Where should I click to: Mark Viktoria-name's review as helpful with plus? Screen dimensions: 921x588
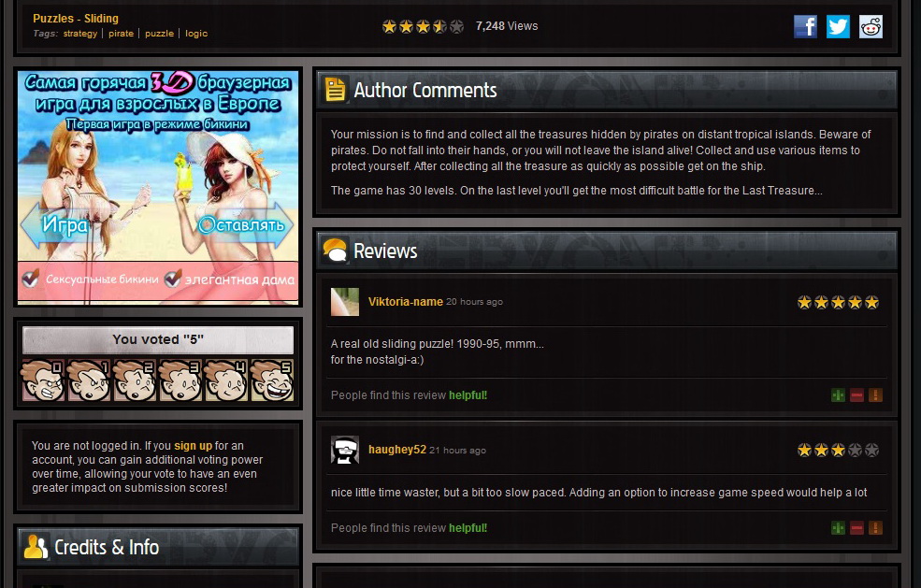[x=838, y=395]
